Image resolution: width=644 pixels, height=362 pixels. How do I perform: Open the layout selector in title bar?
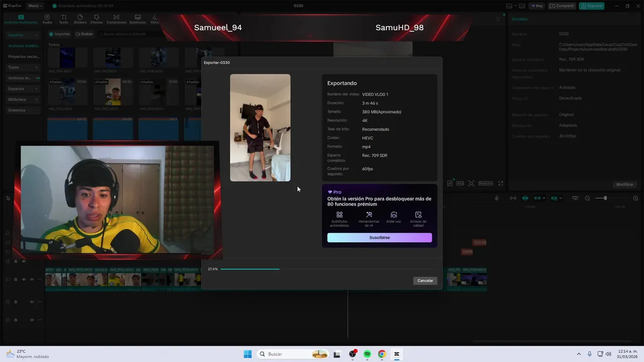coord(512,6)
